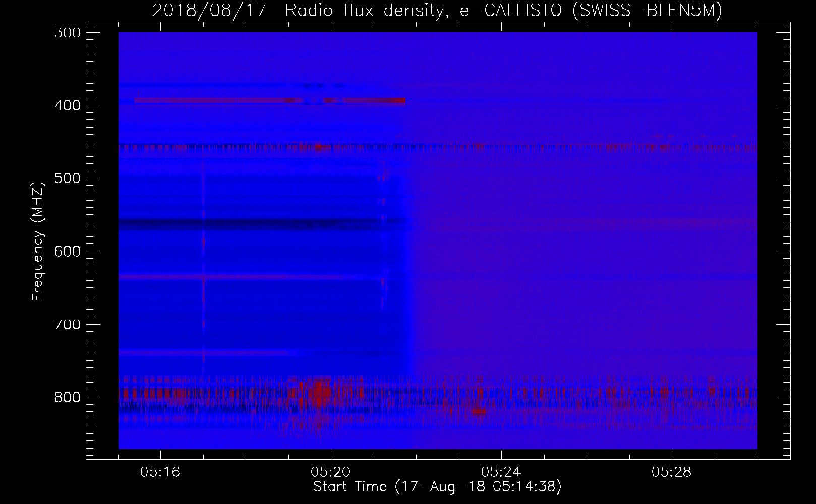Screen dimensions: 816x504
Task: Click the 'Frequency (MHZ)' axis label
Action: [38, 241]
